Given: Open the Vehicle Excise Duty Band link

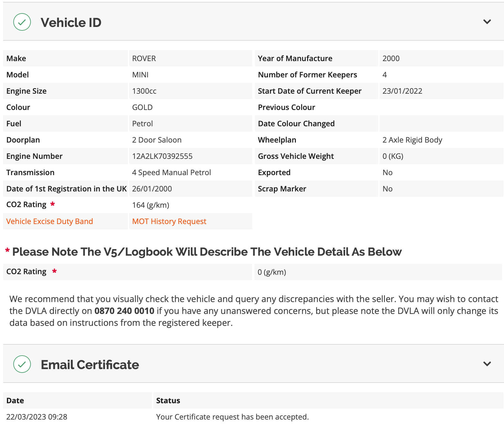Looking at the screenshot, I should (50, 221).
